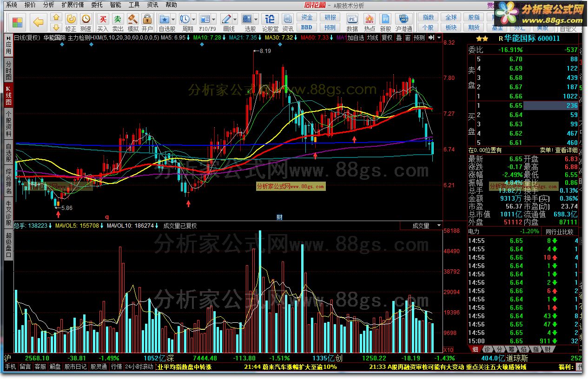This screenshot has height=379, width=588.
Task: Click the 开户 padlock icon
Action: [x=147, y=19]
